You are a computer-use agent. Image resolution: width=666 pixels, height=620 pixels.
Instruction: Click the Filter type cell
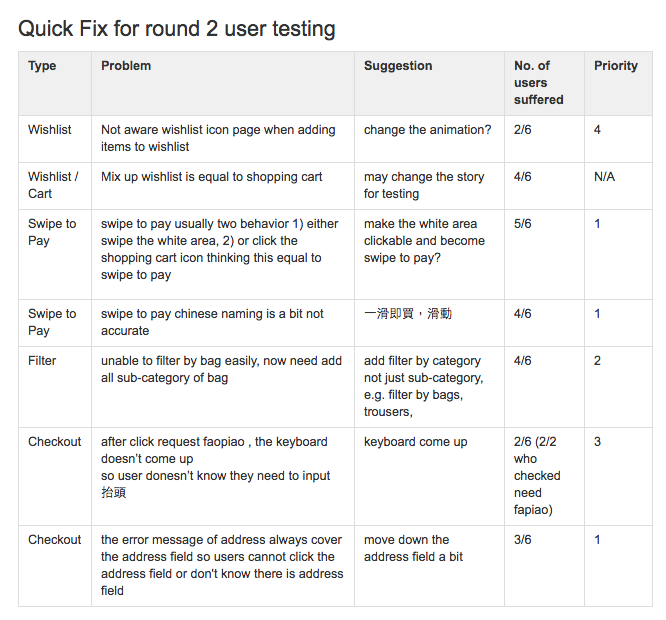(x=55, y=387)
